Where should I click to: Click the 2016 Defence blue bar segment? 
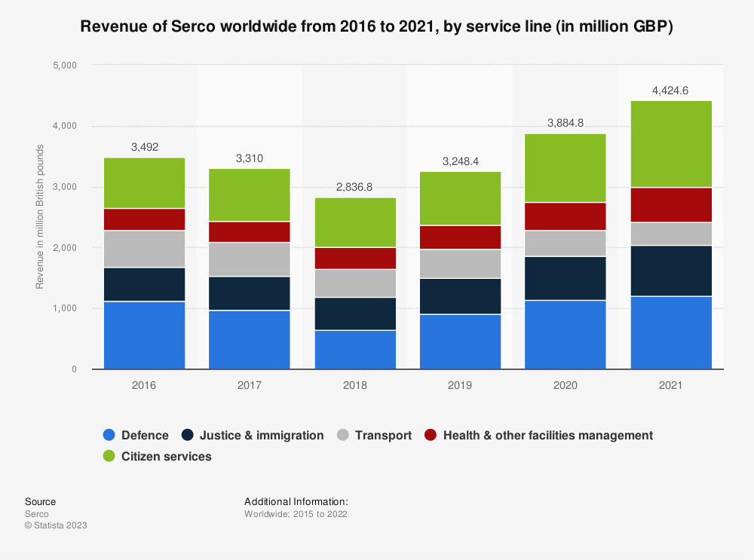point(145,335)
